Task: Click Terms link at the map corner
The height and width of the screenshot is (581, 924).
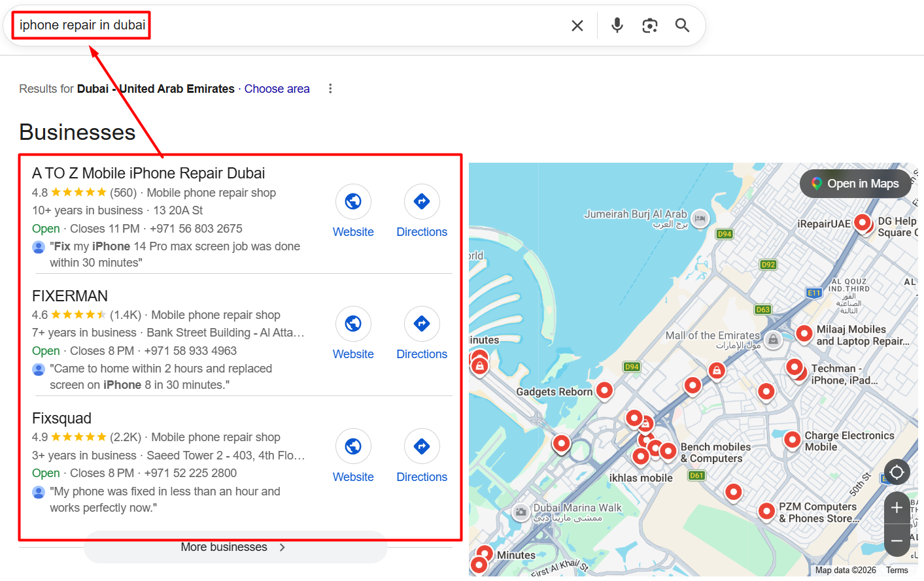Action: [x=897, y=571]
